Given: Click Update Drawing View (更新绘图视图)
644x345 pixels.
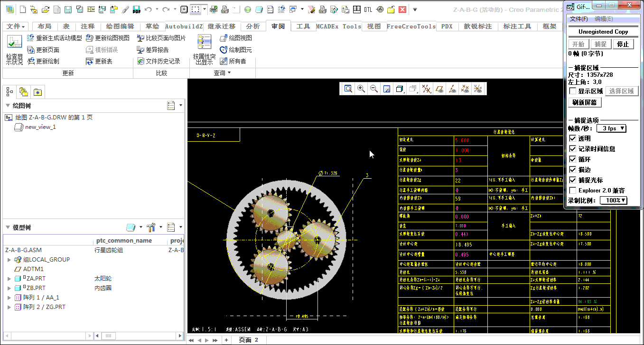Looking at the screenshot, I should [108, 38].
